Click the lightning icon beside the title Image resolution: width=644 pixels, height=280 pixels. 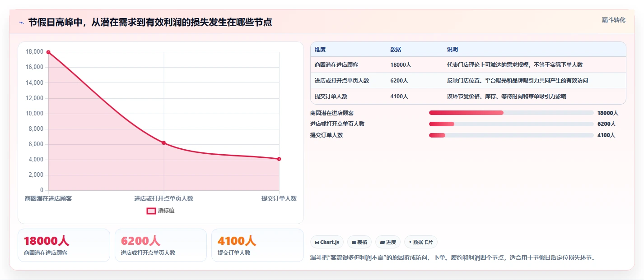point(22,23)
